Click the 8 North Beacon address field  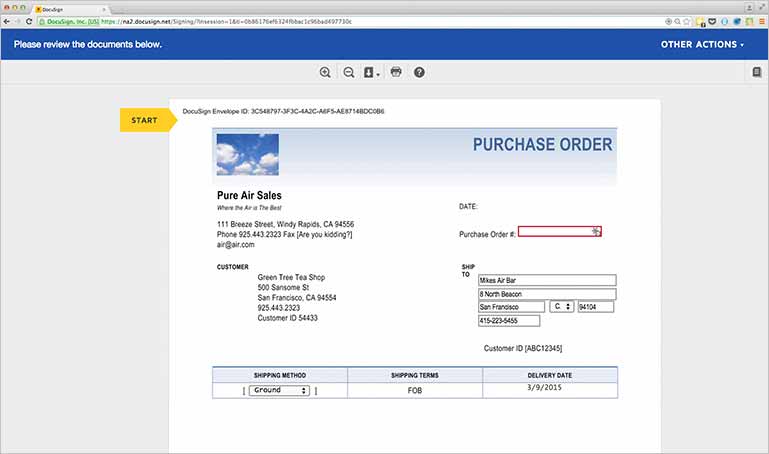point(546,294)
